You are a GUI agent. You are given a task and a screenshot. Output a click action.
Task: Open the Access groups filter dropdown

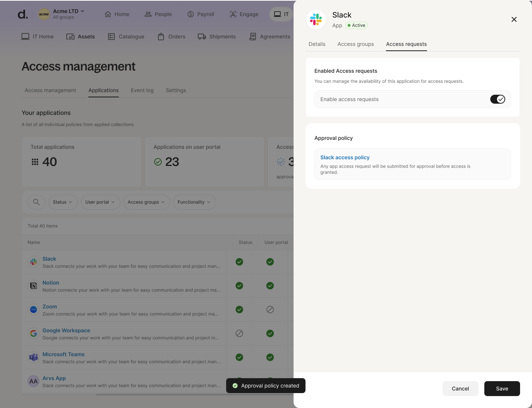tap(146, 202)
